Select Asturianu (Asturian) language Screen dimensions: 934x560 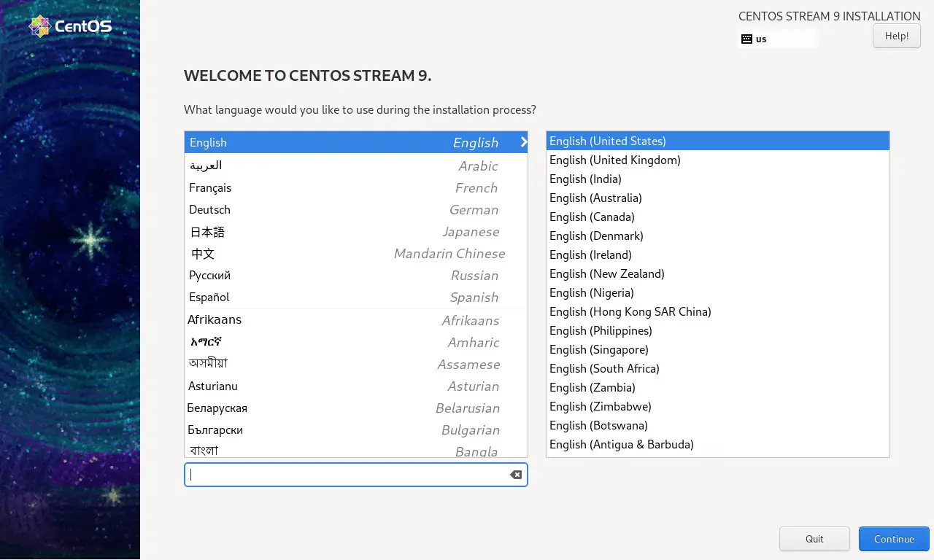356,386
